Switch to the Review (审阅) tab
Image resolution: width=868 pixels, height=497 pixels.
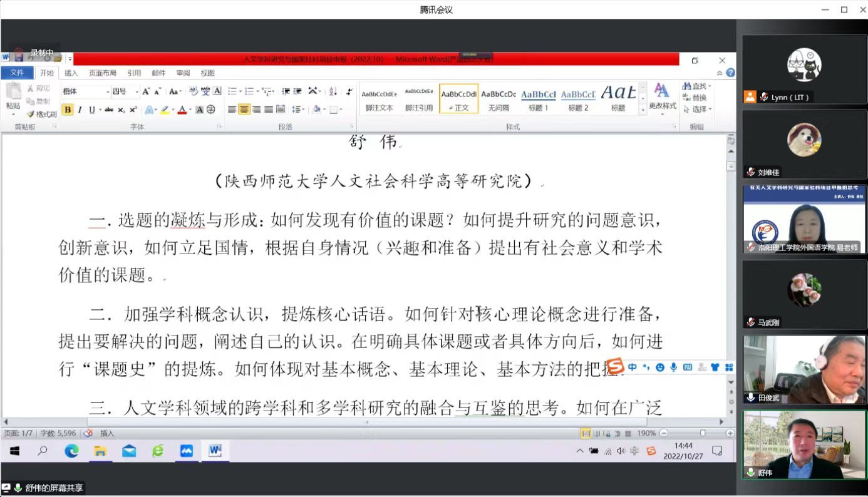(x=183, y=73)
